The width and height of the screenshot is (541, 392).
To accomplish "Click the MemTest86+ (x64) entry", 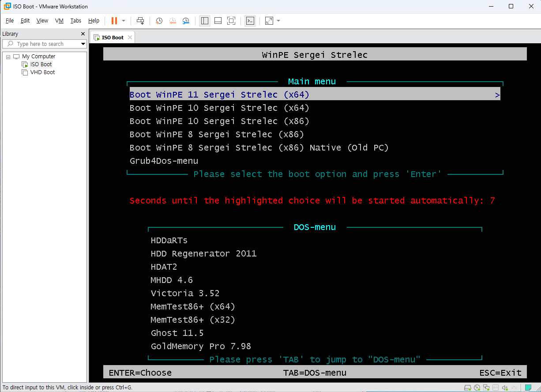I will click(x=193, y=306).
